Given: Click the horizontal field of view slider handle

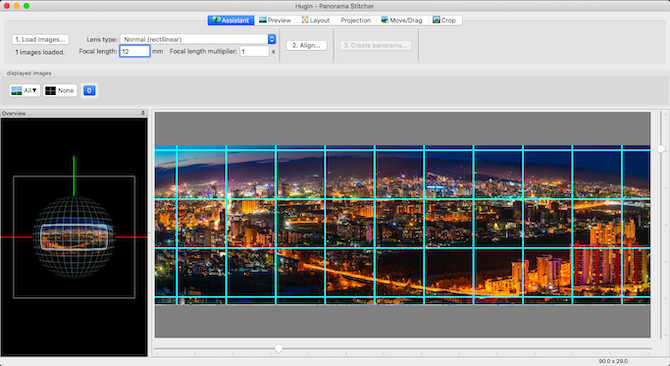Looking at the screenshot, I should pyautogui.click(x=279, y=349).
